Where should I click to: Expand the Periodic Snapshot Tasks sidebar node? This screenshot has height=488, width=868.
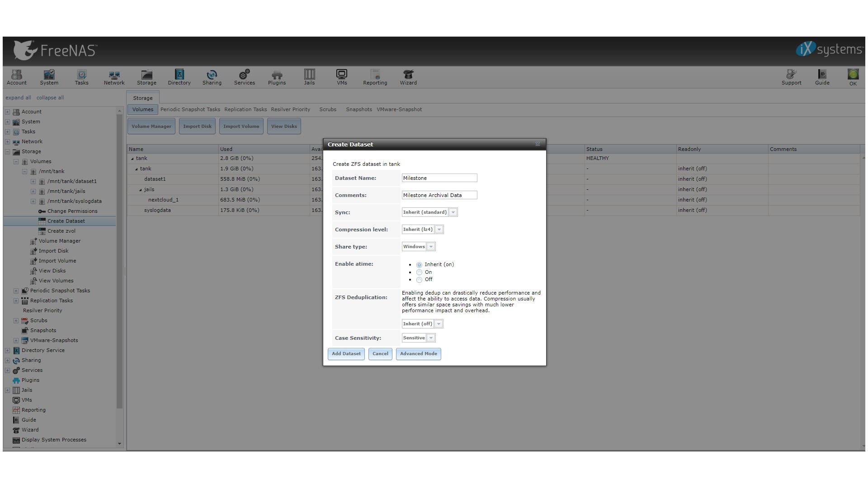16,291
